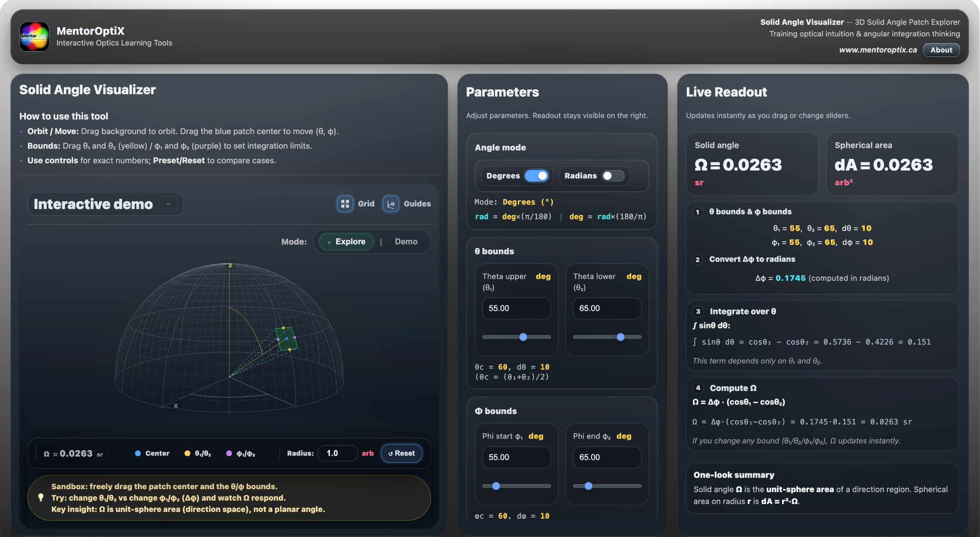This screenshot has height=537, width=980.
Task: Click the Theta lower 65.00 input field
Action: click(x=607, y=308)
